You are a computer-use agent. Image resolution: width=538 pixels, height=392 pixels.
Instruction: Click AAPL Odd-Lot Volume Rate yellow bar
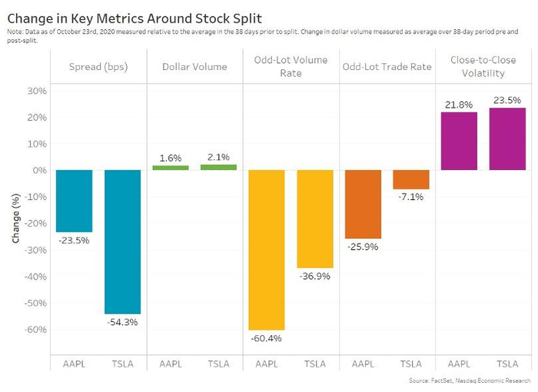point(267,250)
